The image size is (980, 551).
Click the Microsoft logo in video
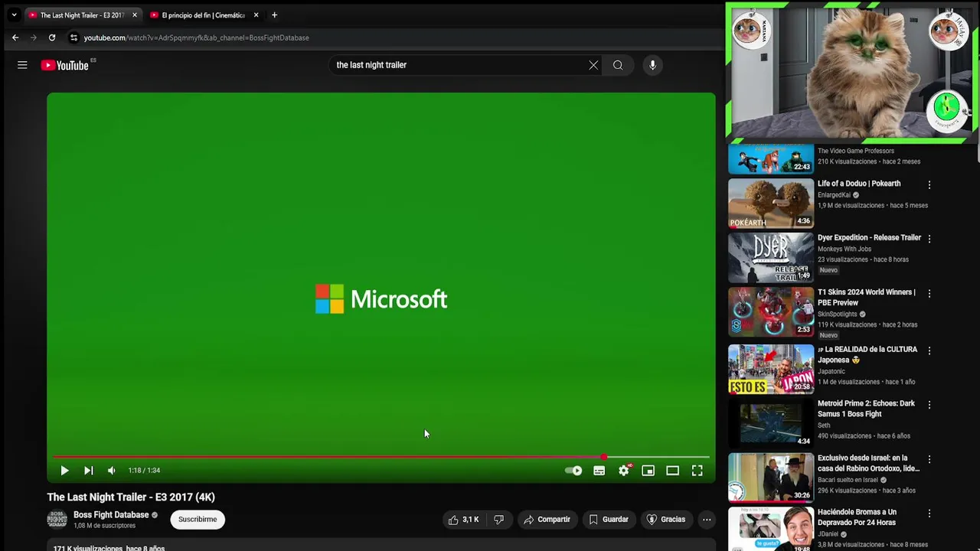click(x=381, y=299)
